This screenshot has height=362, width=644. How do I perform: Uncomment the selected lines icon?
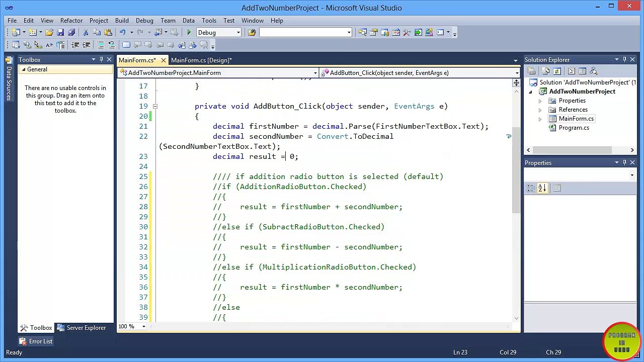(x=112, y=45)
